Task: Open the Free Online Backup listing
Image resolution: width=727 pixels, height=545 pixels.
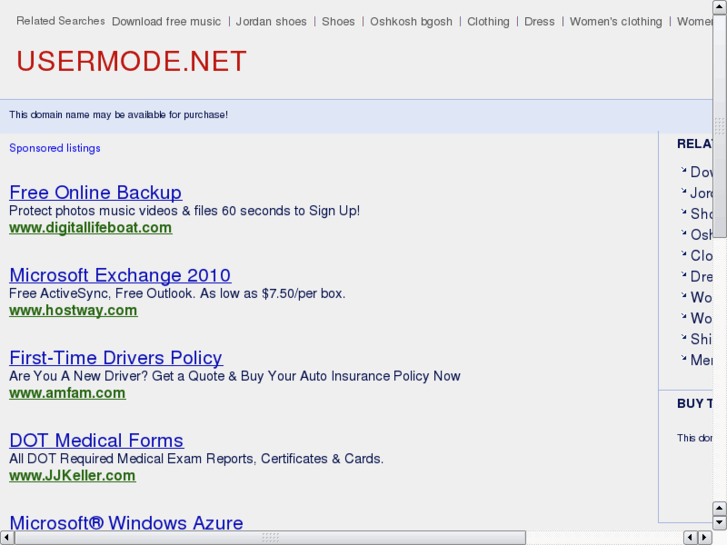Action: click(x=96, y=192)
